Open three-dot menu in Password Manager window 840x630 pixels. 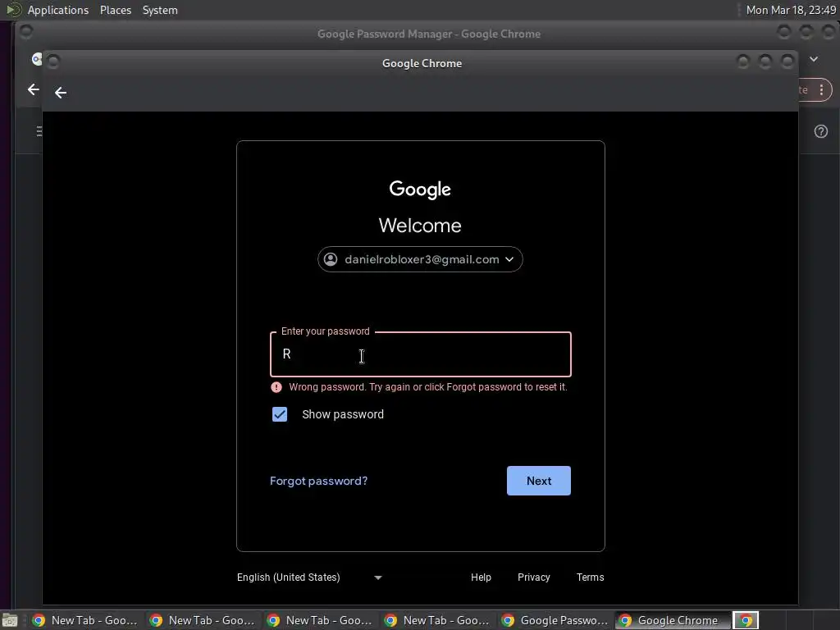(x=821, y=90)
